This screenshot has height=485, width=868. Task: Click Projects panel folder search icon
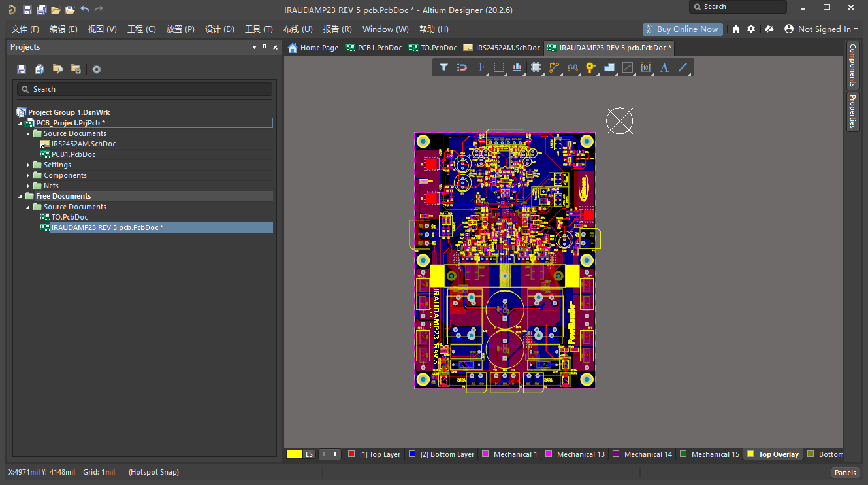pyautogui.click(x=58, y=69)
